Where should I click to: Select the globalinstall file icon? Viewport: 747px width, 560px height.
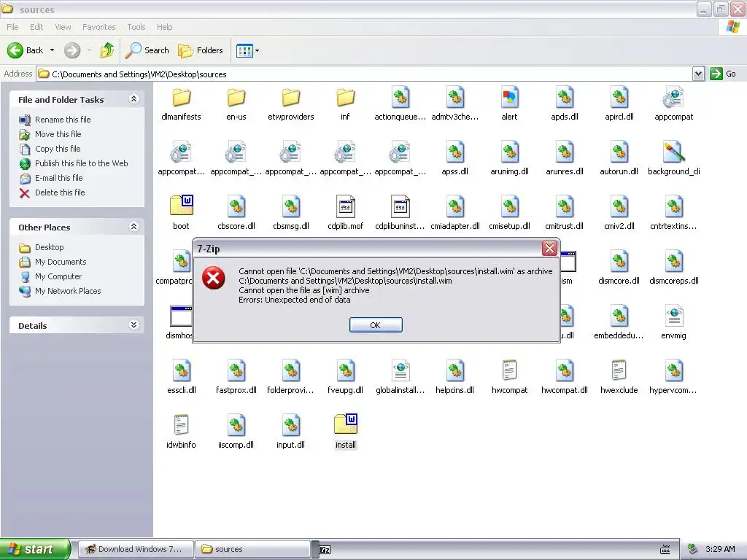pos(400,371)
